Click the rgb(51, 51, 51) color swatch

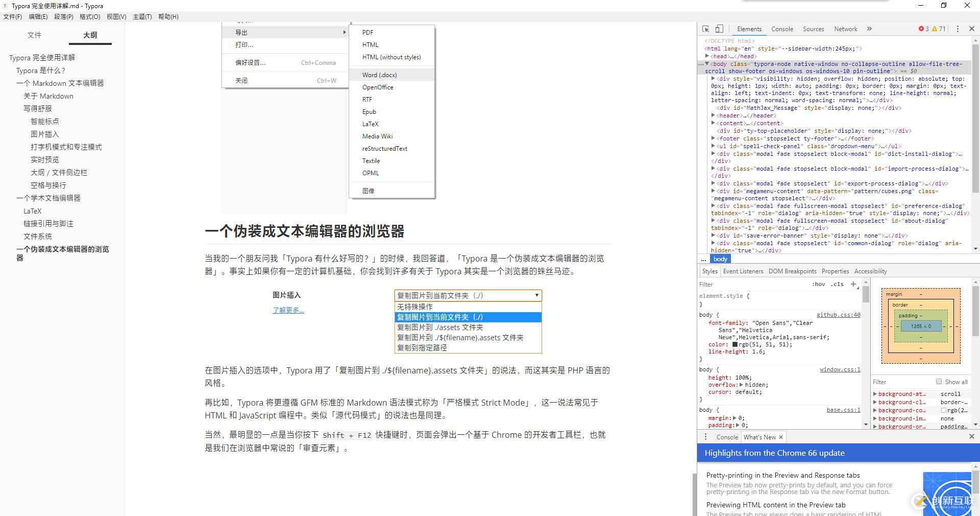[x=735, y=344]
